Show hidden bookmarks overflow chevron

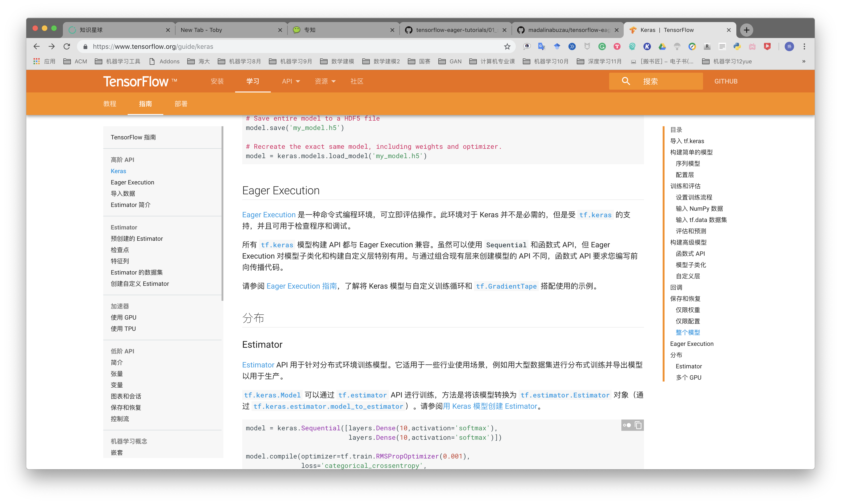point(804,61)
